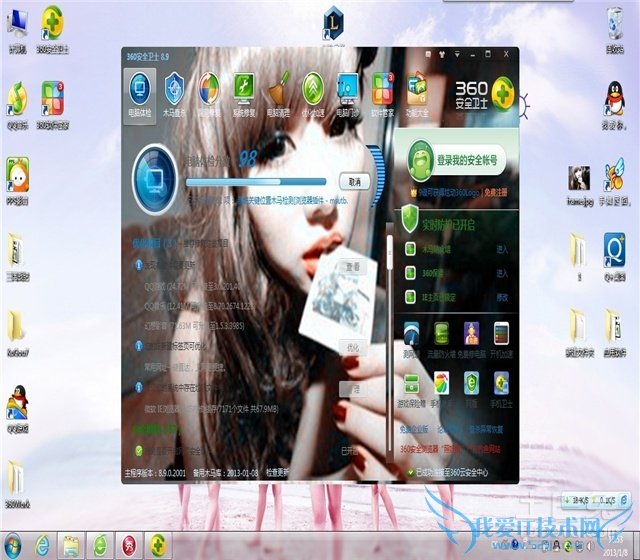Viewport: 640px width, 560px height.
Task: Open Internet Explorer from the taskbar
Action: 42,546
